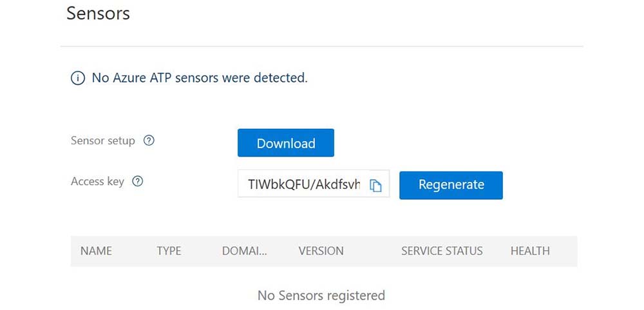
Task: Copy the access key to clipboard
Action: [x=375, y=186]
